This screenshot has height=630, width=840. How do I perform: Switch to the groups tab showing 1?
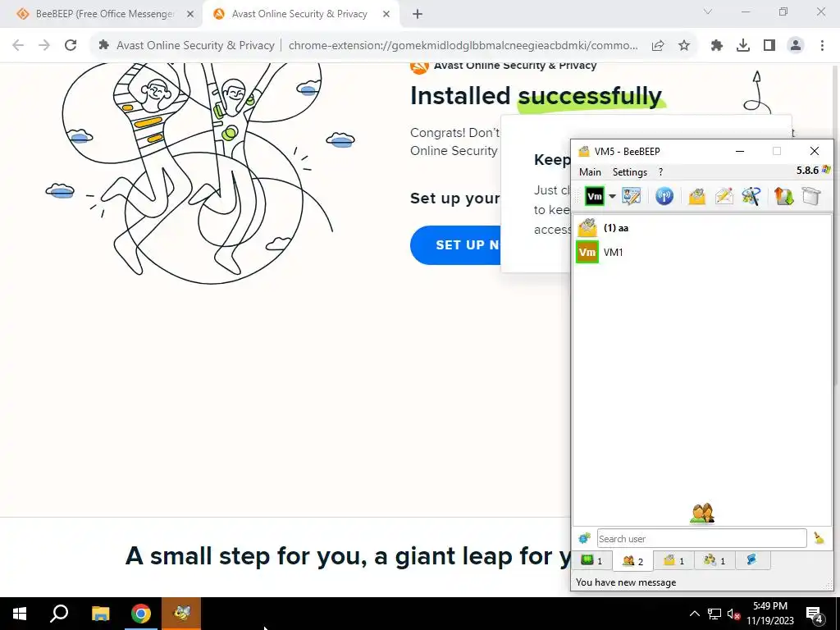(714, 560)
